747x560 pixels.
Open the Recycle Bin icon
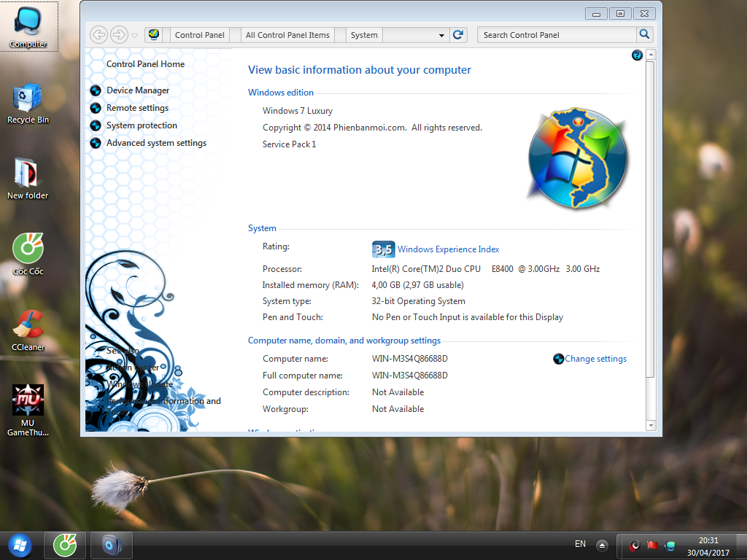coord(28,102)
